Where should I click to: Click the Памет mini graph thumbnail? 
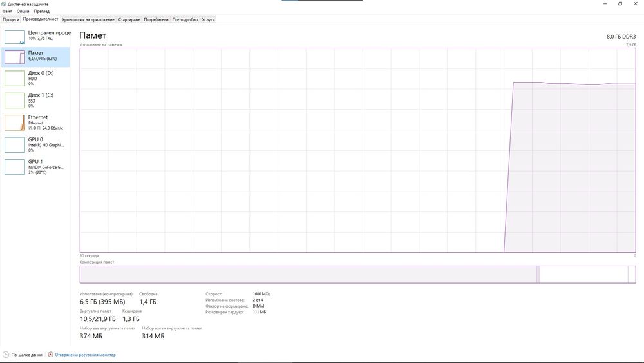(15, 57)
